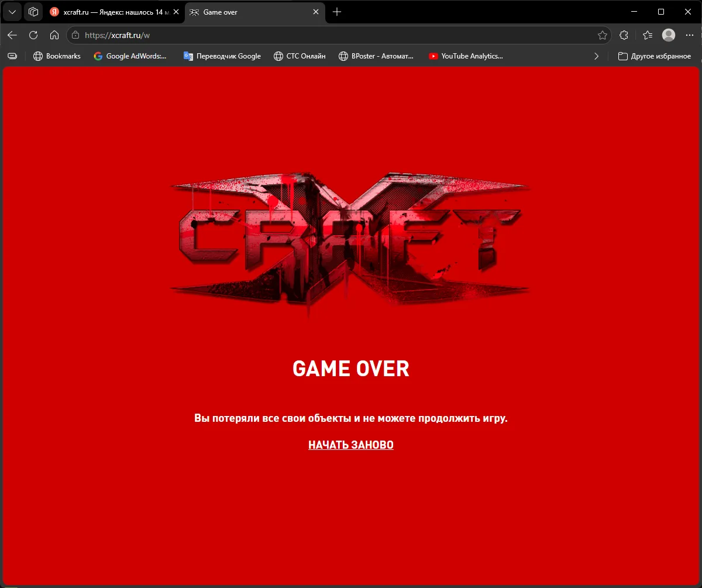Image resolution: width=702 pixels, height=588 pixels.
Task: Expand the tab search dropdown arrow
Action: click(x=12, y=12)
